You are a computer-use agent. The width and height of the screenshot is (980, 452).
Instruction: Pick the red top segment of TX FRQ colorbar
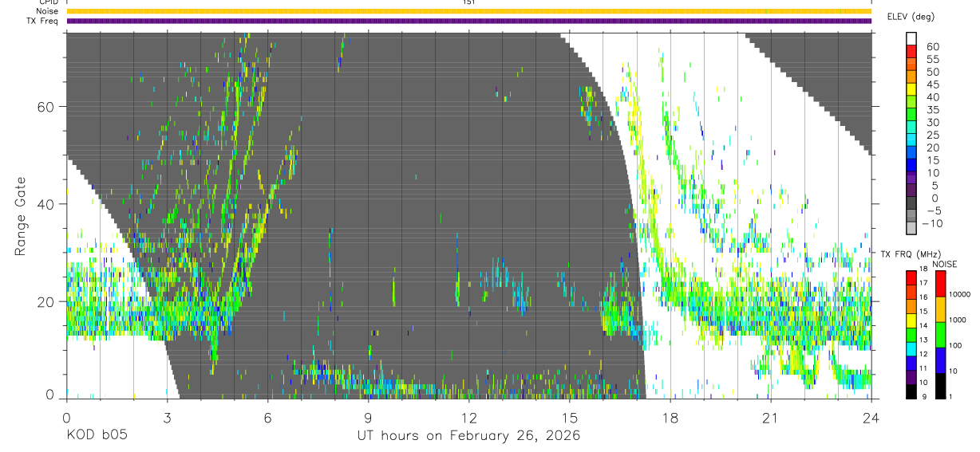911,276
